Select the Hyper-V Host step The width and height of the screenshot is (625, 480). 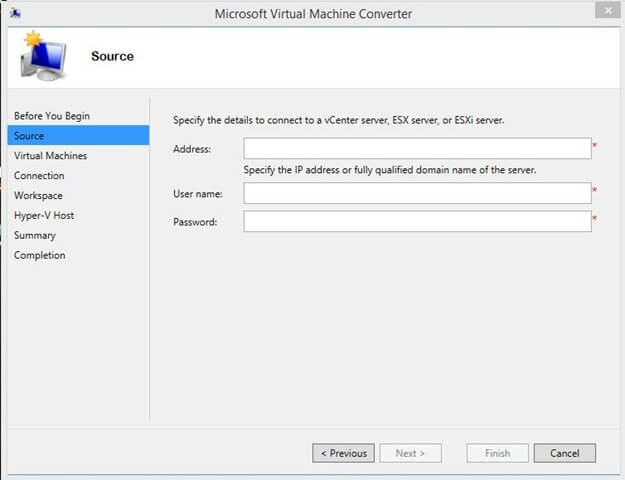point(44,215)
